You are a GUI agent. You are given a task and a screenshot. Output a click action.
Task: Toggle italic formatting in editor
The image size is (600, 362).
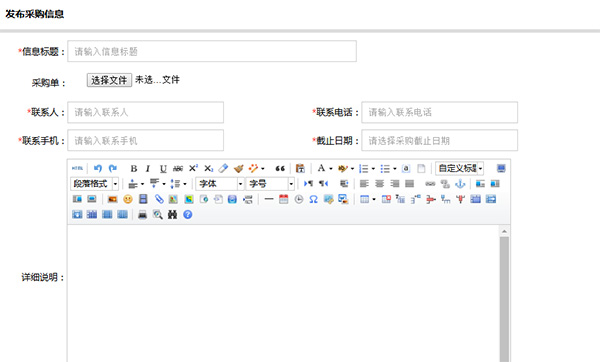click(148, 168)
